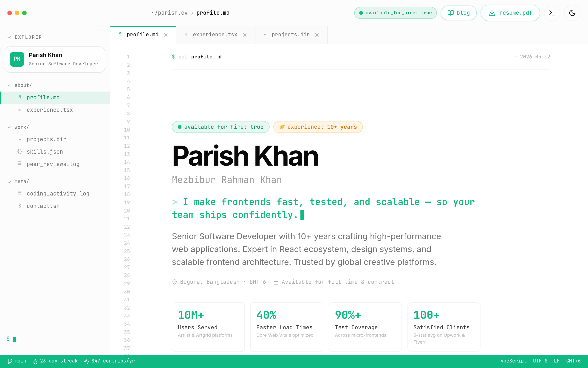The width and height of the screenshot is (588, 368).
Task: Click the triangle icon beside projects.dir in explorer
Action: coord(20,139)
